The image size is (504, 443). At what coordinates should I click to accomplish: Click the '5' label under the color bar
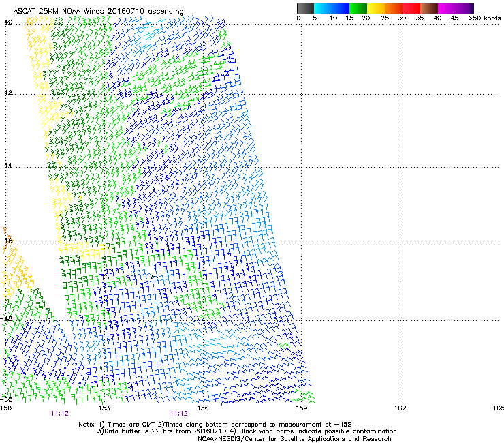point(315,18)
